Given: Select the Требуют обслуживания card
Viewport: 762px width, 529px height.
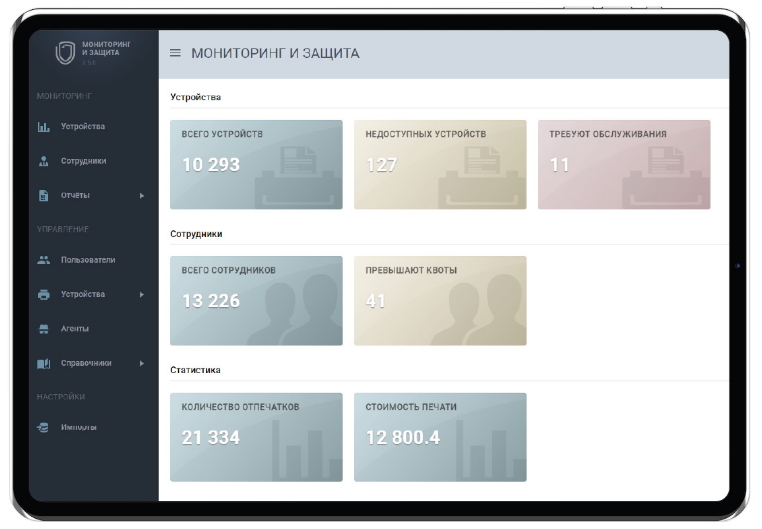Looking at the screenshot, I should point(624,165).
